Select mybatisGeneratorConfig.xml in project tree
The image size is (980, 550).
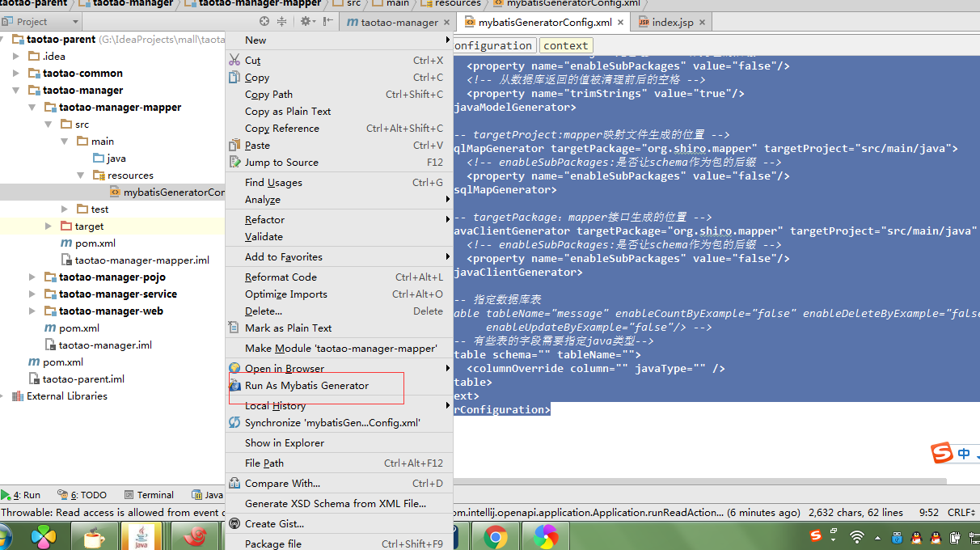[167, 192]
